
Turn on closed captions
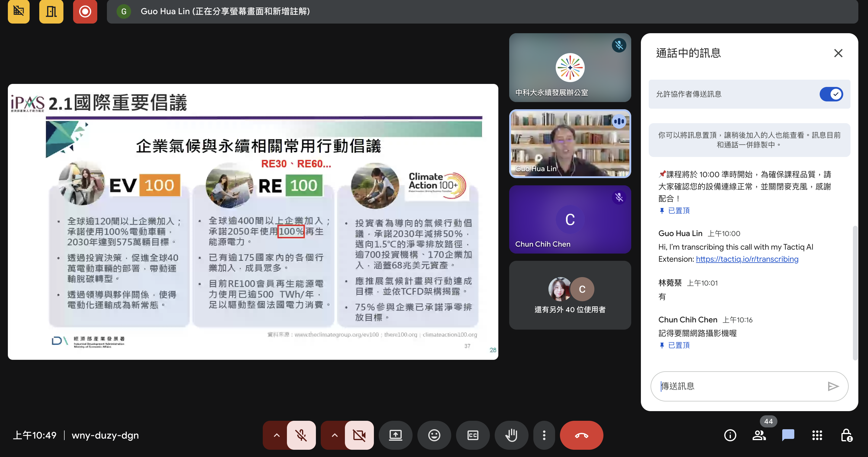[x=473, y=435]
